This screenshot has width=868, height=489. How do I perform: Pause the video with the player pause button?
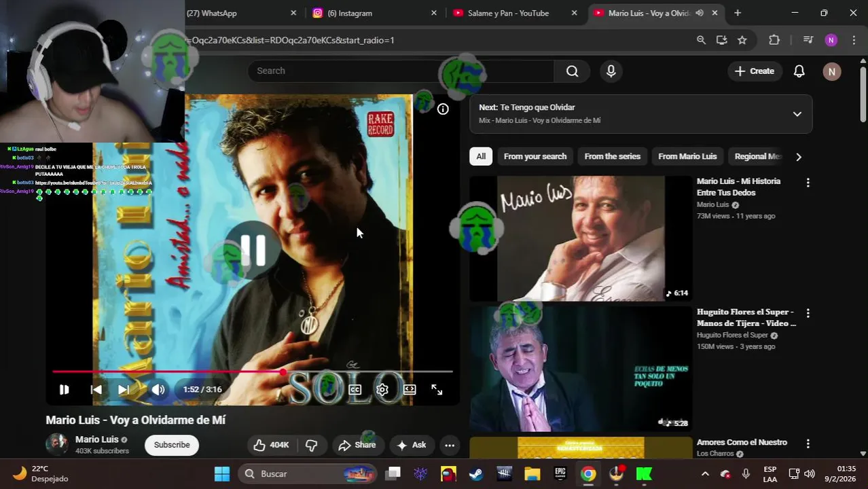[x=64, y=389]
